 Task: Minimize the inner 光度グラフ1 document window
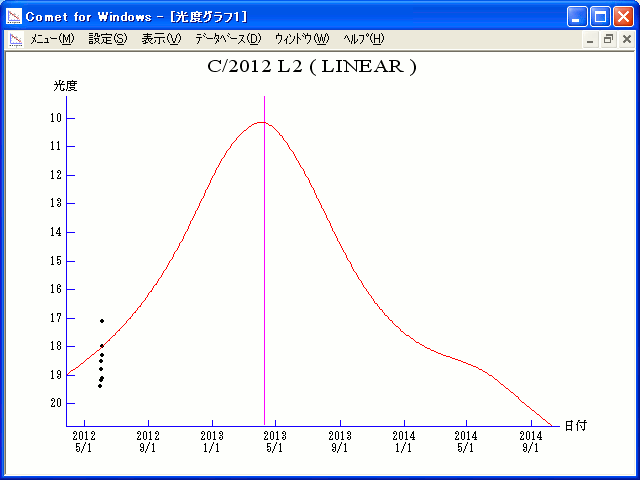point(590,40)
